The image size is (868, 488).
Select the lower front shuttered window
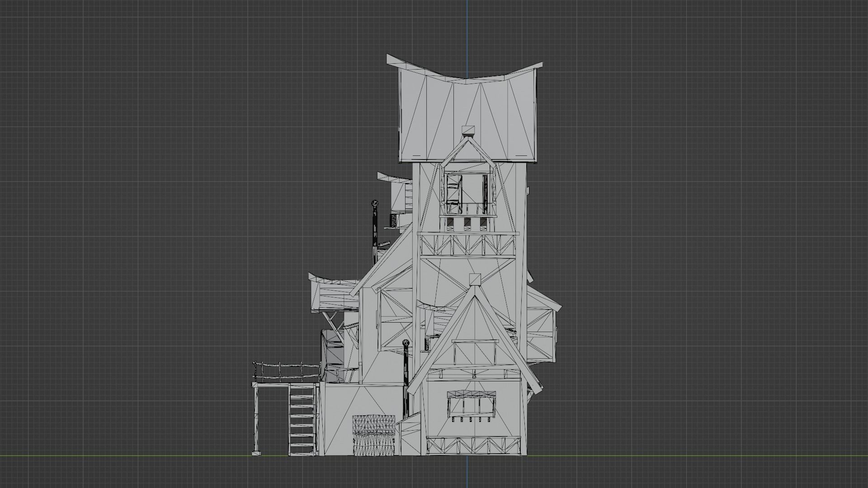point(472,404)
